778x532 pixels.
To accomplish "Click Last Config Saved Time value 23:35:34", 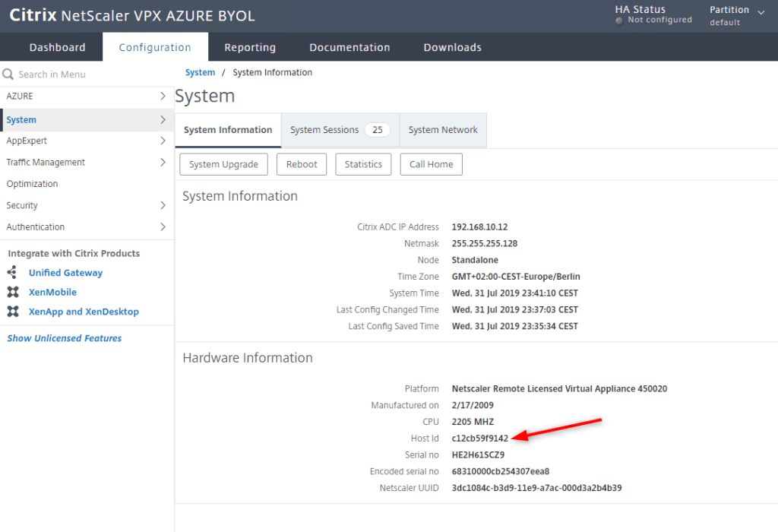I will [514, 326].
